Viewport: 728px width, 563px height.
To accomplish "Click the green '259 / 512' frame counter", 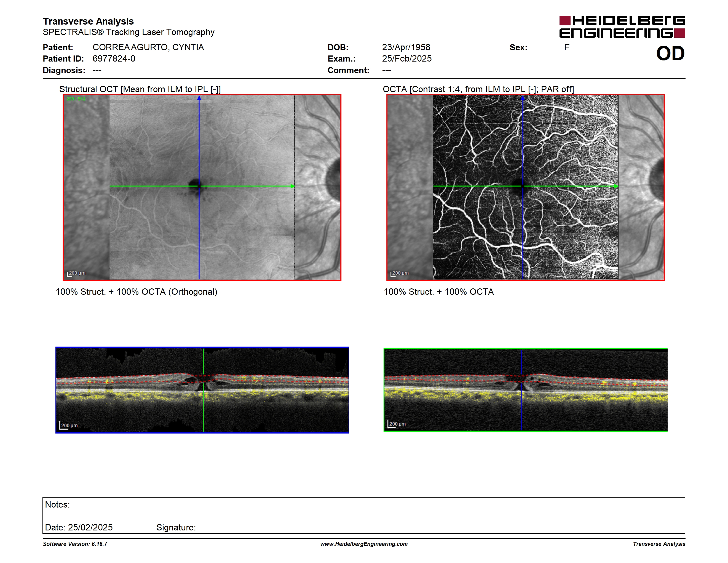I will (x=76, y=99).
